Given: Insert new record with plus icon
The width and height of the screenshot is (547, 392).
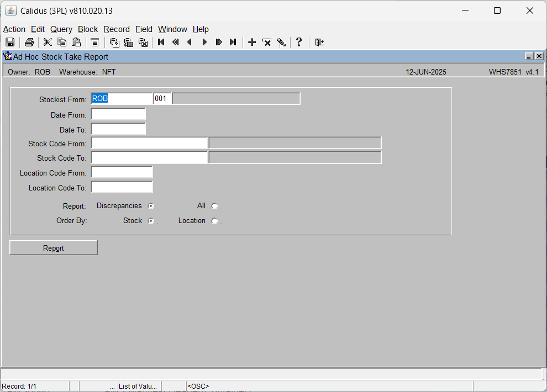Looking at the screenshot, I should click(x=252, y=42).
